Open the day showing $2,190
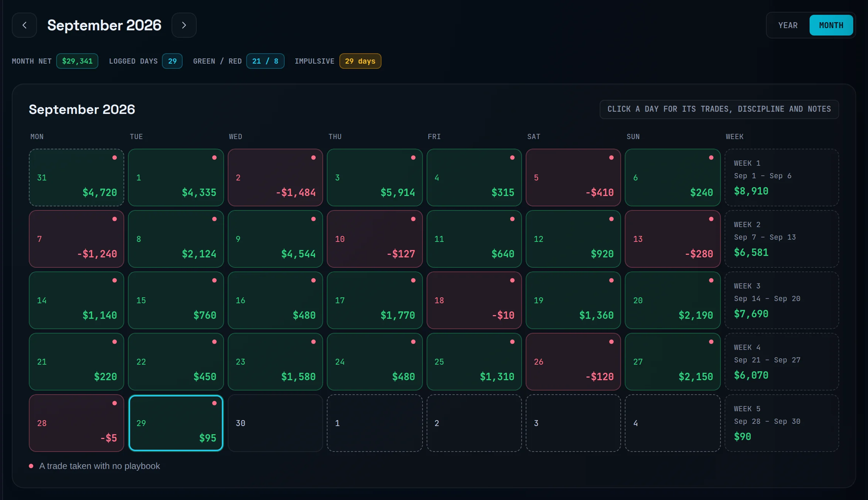 tap(673, 300)
